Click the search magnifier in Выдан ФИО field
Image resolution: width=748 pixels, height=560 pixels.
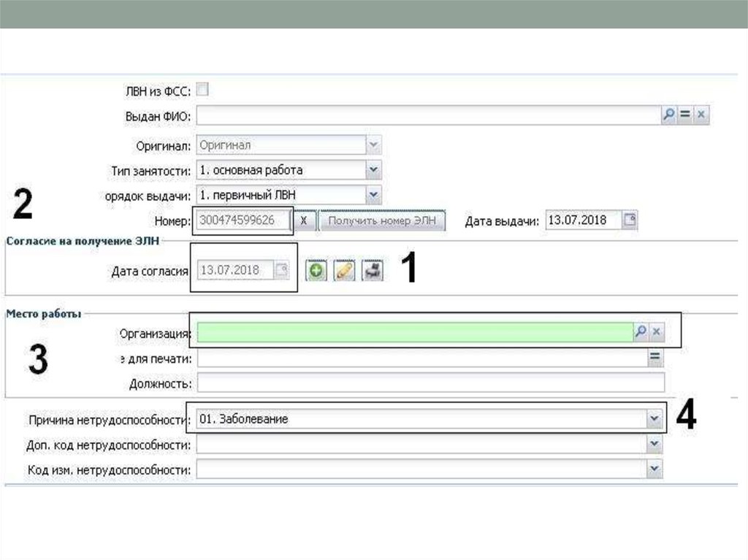(669, 115)
